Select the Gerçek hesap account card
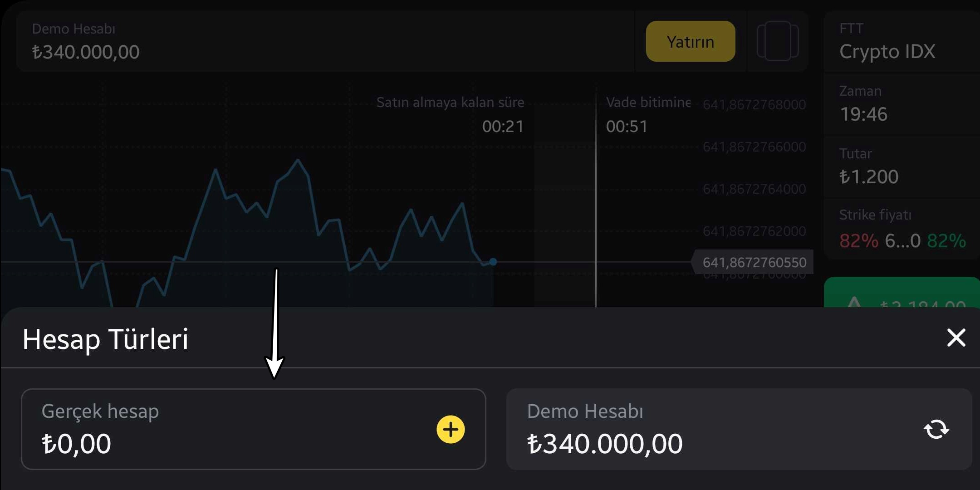 (x=227, y=429)
